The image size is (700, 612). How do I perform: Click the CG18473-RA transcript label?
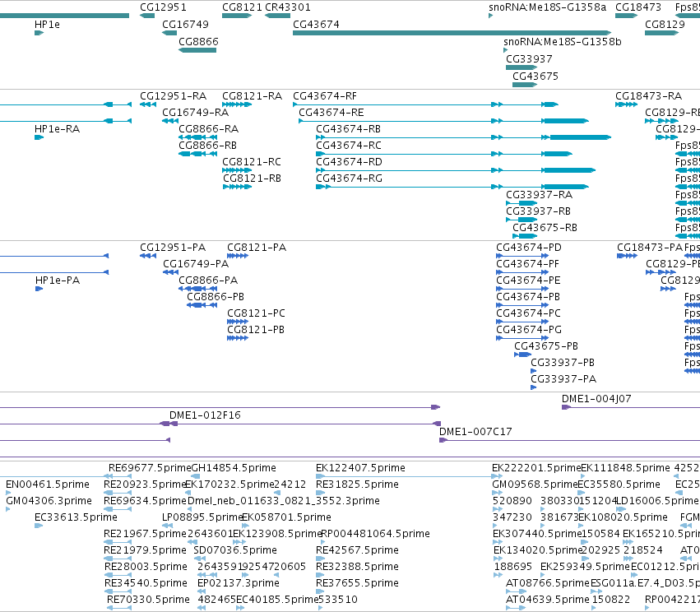648,96
